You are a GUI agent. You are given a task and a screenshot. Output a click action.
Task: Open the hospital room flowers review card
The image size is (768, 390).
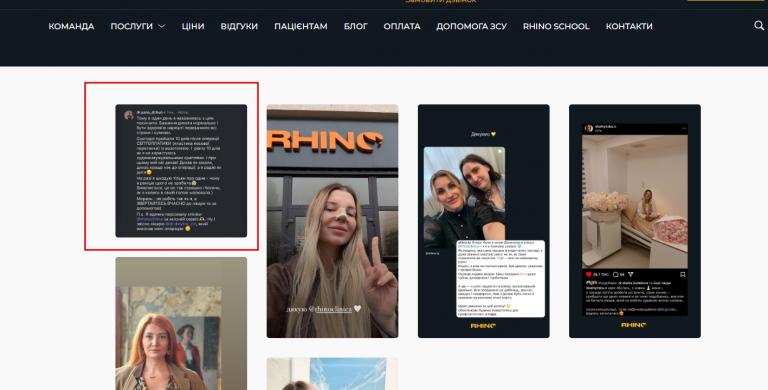click(635, 221)
